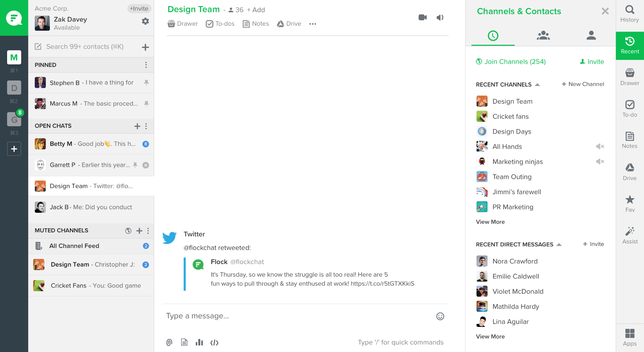Click View More under Recent Channels
644x352 pixels.
click(x=490, y=222)
